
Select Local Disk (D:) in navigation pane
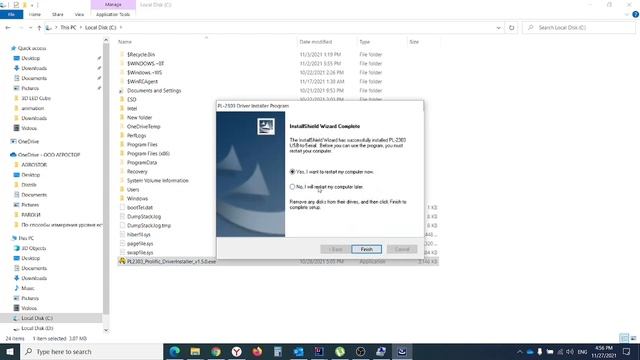point(37,328)
